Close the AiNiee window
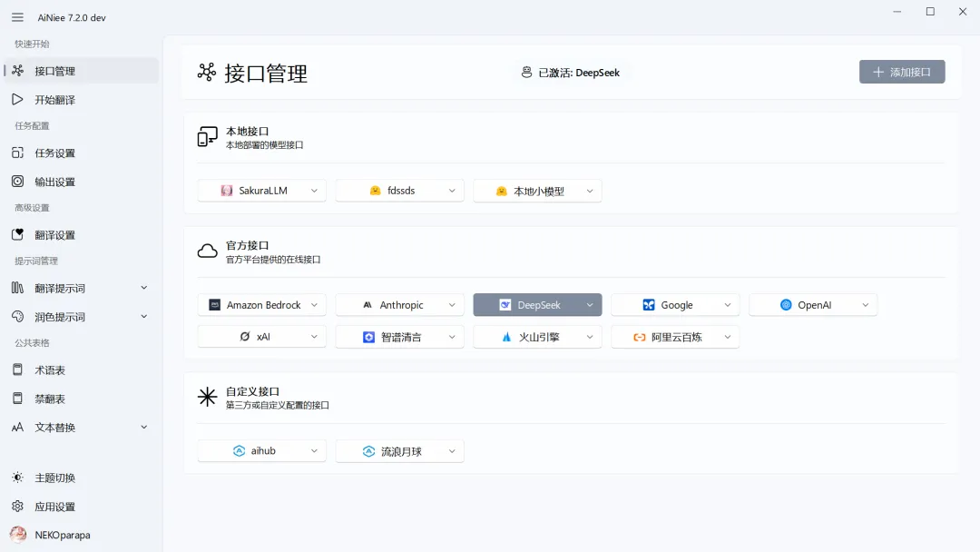Image resolution: width=980 pixels, height=552 pixels. click(963, 11)
